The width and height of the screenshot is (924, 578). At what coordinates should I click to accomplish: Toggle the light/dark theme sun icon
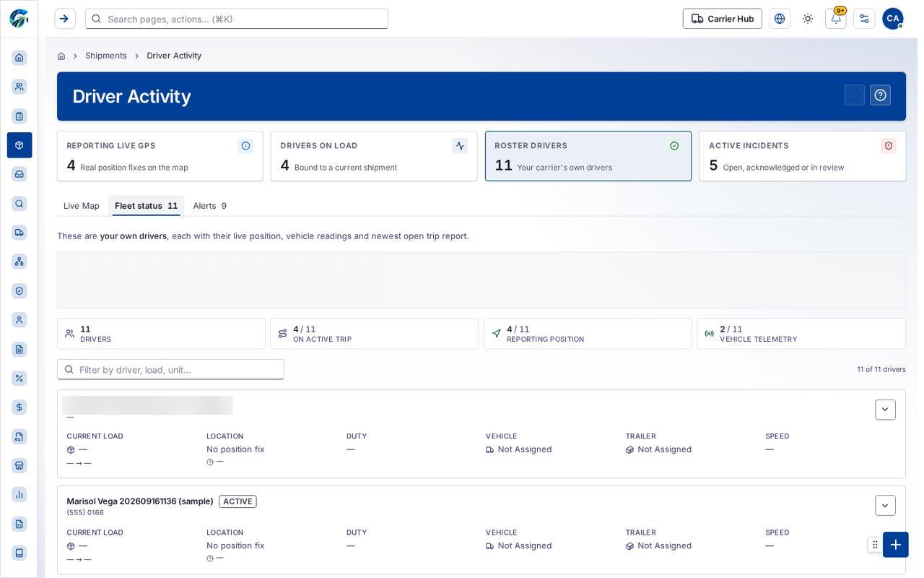click(808, 19)
